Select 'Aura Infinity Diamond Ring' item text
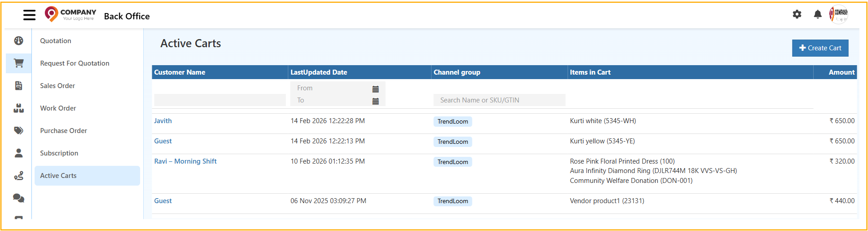 coord(653,171)
